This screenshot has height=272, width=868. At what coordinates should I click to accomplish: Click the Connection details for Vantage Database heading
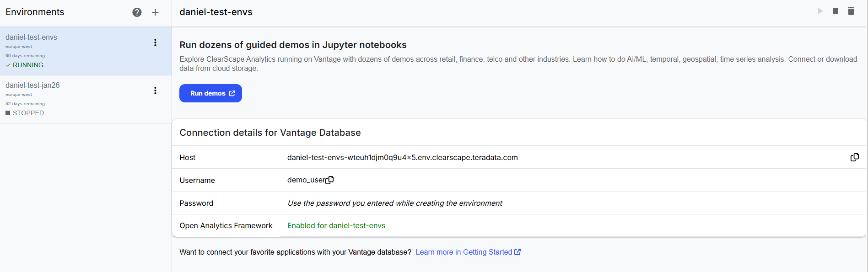click(x=270, y=133)
